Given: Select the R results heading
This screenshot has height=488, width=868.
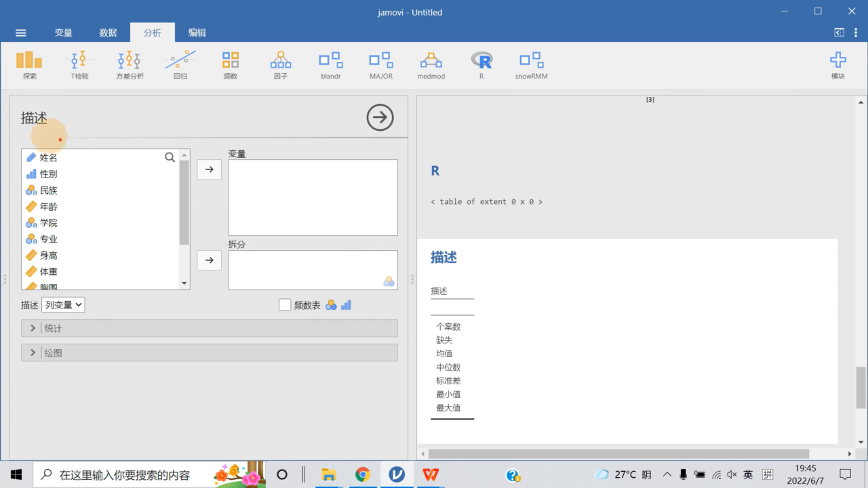Looking at the screenshot, I should [x=435, y=171].
